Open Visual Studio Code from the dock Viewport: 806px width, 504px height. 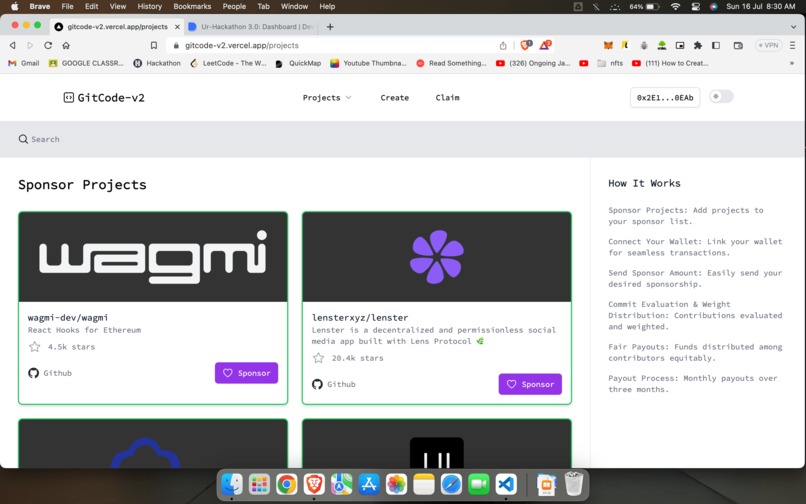click(506, 484)
